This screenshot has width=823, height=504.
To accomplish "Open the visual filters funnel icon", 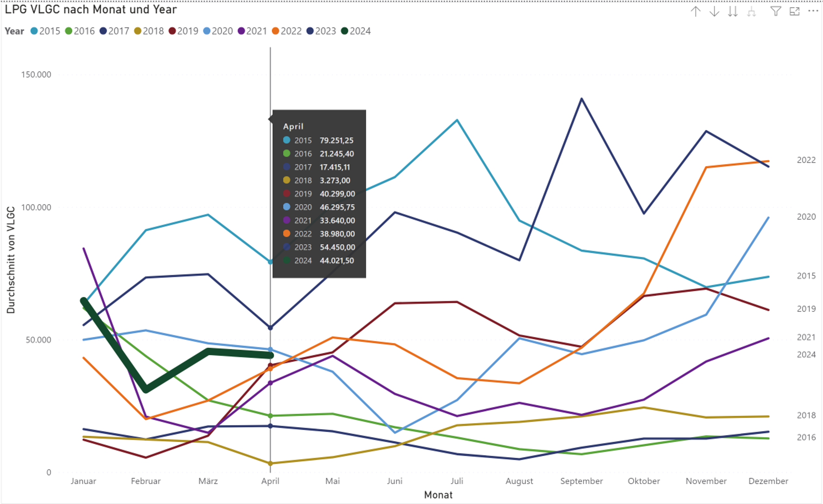I will click(x=775, y=11).
